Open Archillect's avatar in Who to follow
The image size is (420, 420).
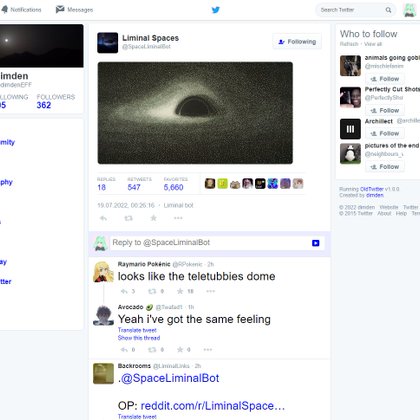point(350,129)
